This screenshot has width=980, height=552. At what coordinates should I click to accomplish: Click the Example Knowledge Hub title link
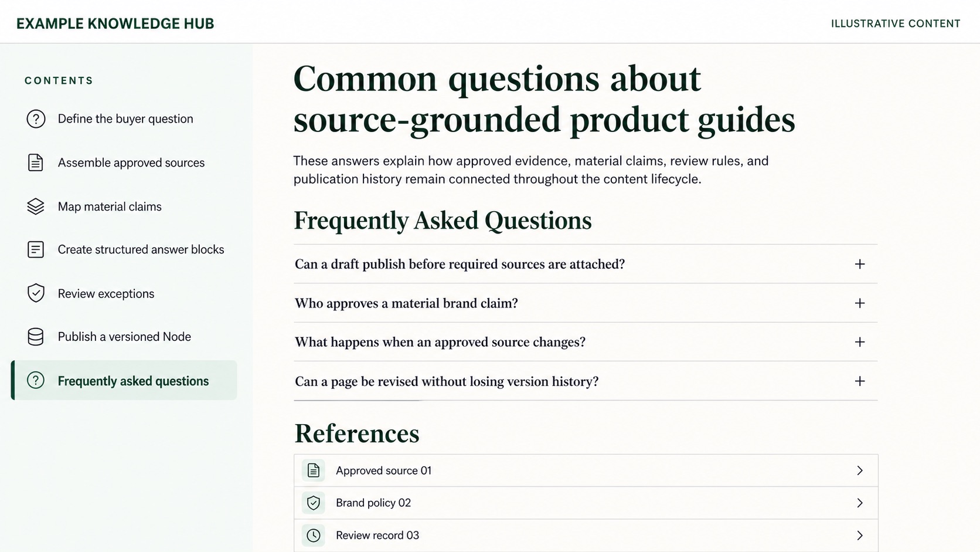(x=115, y=23)
